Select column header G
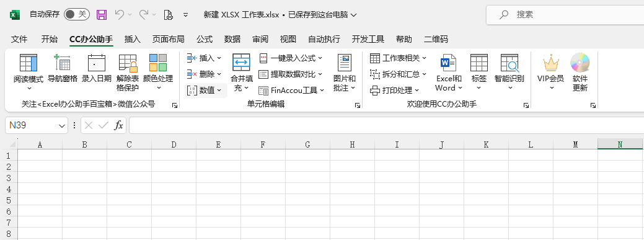 (x=307, y=144)
